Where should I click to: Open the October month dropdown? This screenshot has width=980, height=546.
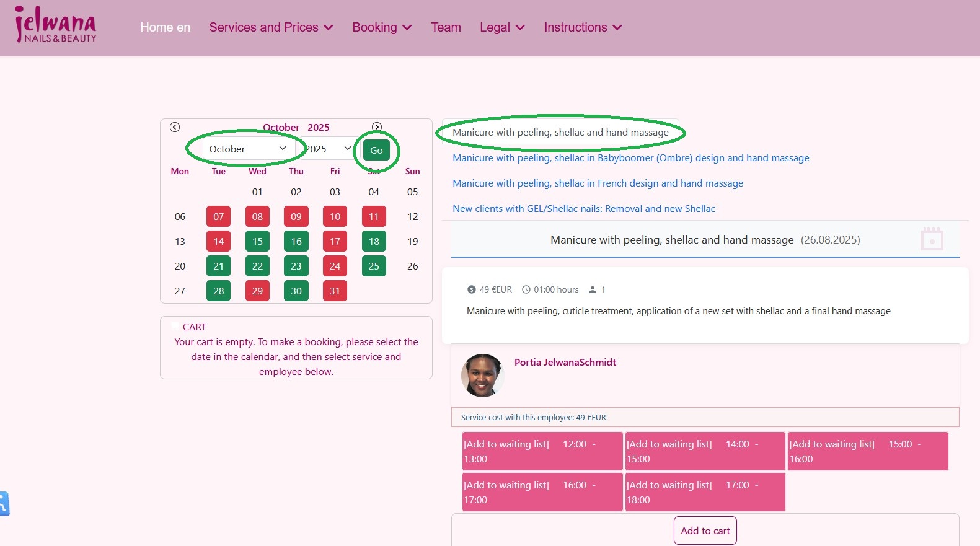(x=247, y=149)
